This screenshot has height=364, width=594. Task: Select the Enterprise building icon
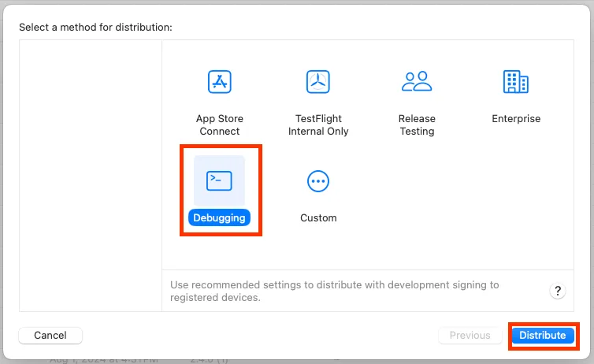(516, 81)
